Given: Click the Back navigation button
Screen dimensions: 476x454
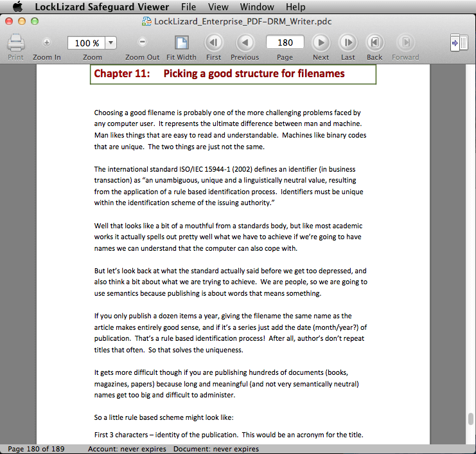Looking at the screenshot, I should 375,43.
